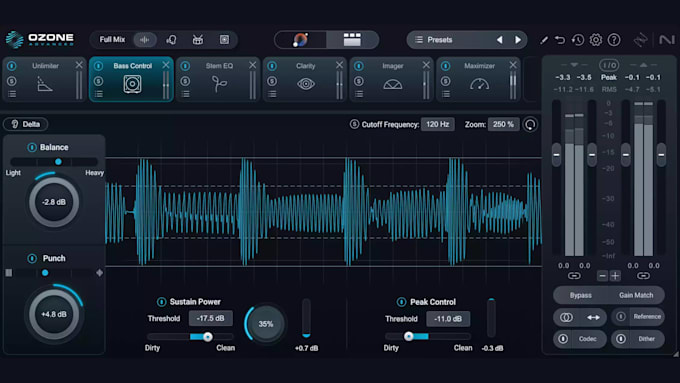This screenshot has width=680, height=383.
Task: Open the Bass Control module preset list
Action: pos(99,94)
